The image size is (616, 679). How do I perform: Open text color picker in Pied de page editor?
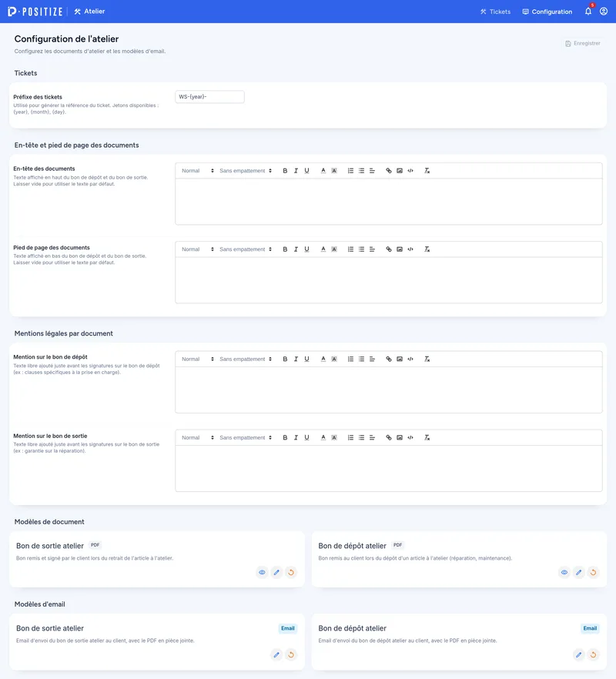click(323, 249)
